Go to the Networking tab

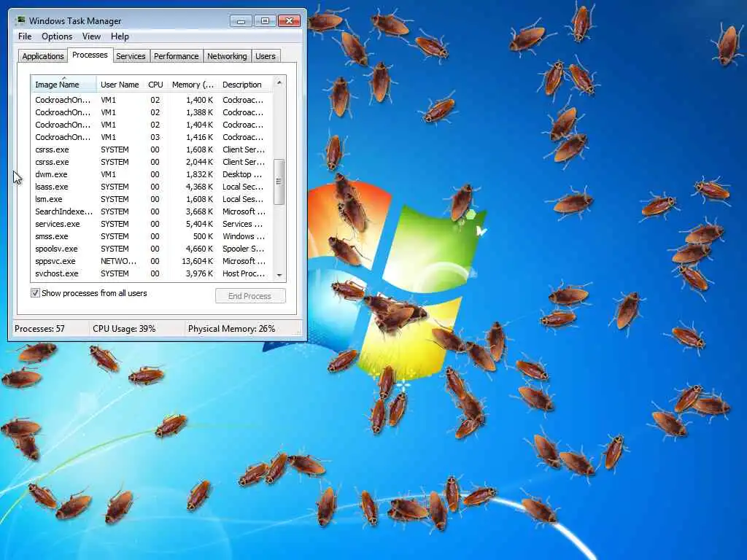(x=227, y=56)
